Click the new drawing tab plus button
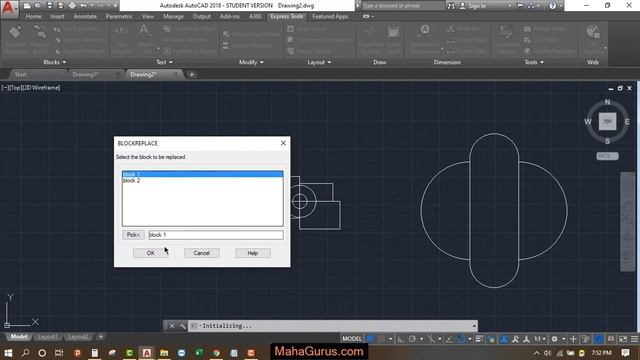640x360 pixels. pos(191,74)
